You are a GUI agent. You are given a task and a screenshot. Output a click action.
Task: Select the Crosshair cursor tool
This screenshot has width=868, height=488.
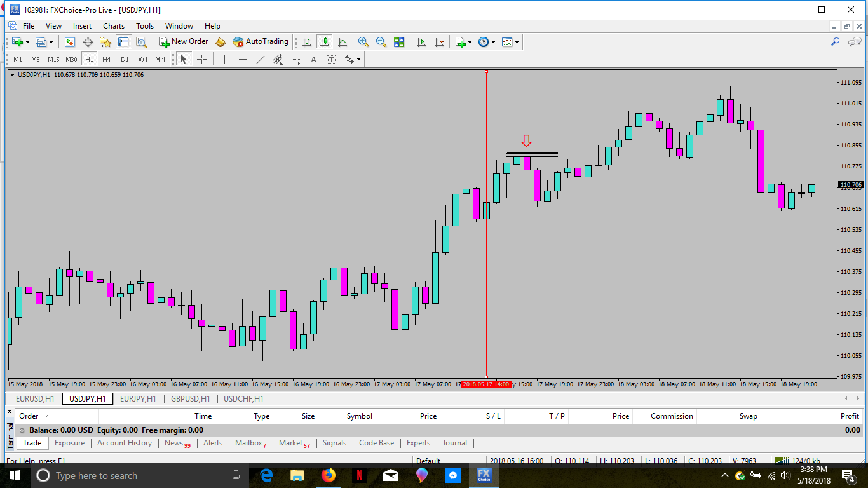[x=201, y=60]
